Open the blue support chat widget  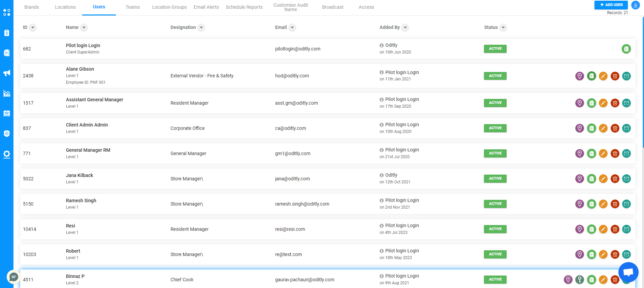(629, 272)
